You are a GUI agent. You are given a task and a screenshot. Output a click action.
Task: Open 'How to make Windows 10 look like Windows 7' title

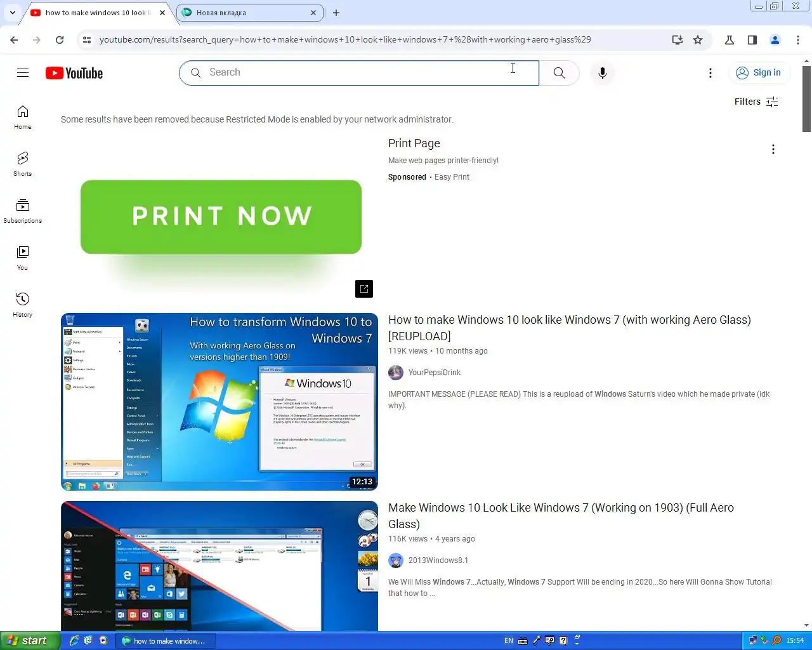[x=570, y=328]
